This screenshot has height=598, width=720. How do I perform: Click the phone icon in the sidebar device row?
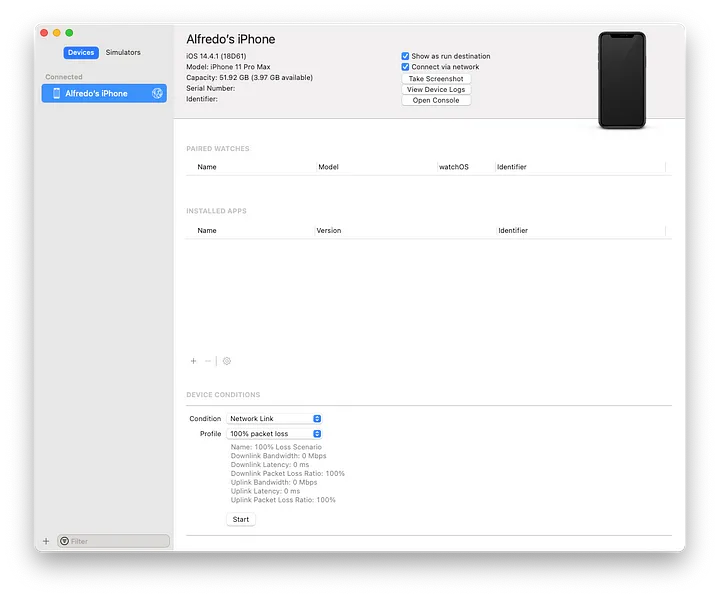pyautogui.click(x=56, y=93)
